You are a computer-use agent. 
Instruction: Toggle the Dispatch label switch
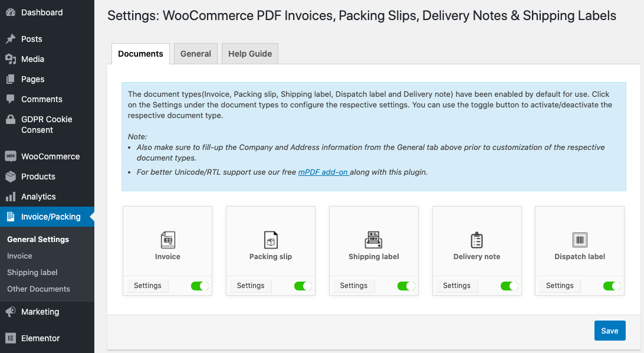(612, 286)
